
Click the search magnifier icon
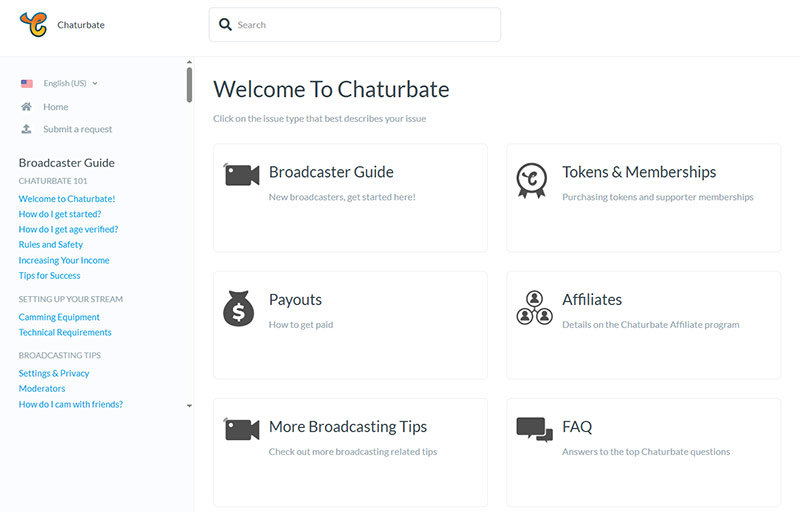[225, 24]
